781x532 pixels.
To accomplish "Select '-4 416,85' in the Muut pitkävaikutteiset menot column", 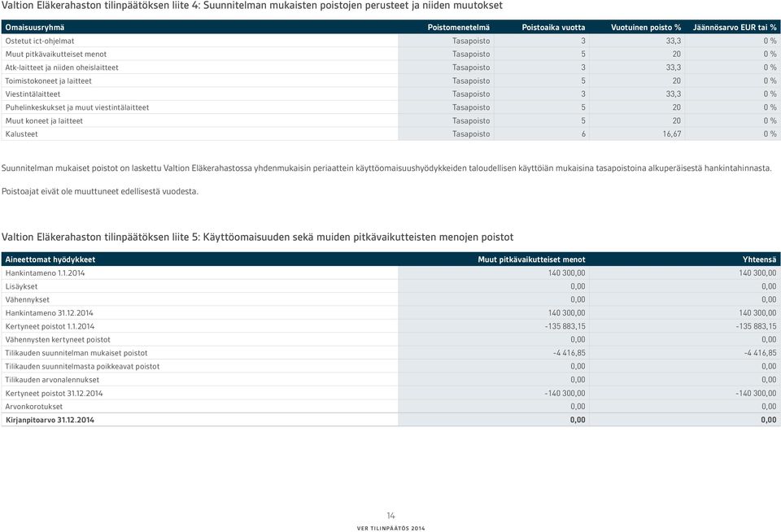I will click(x=569, y=353).
